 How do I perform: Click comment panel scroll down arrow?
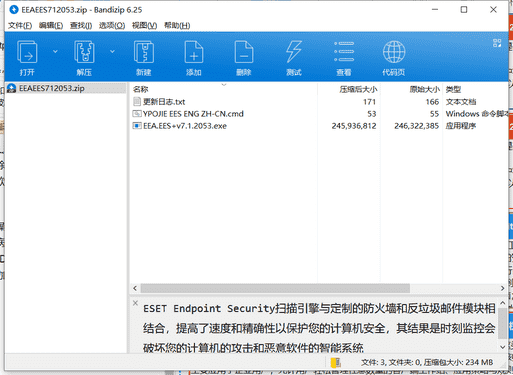[x=503, y=347]
